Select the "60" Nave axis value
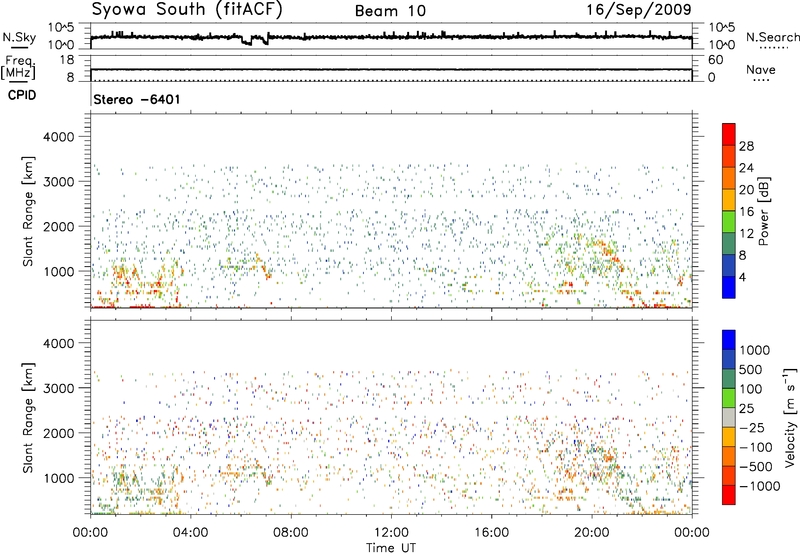 715,60
